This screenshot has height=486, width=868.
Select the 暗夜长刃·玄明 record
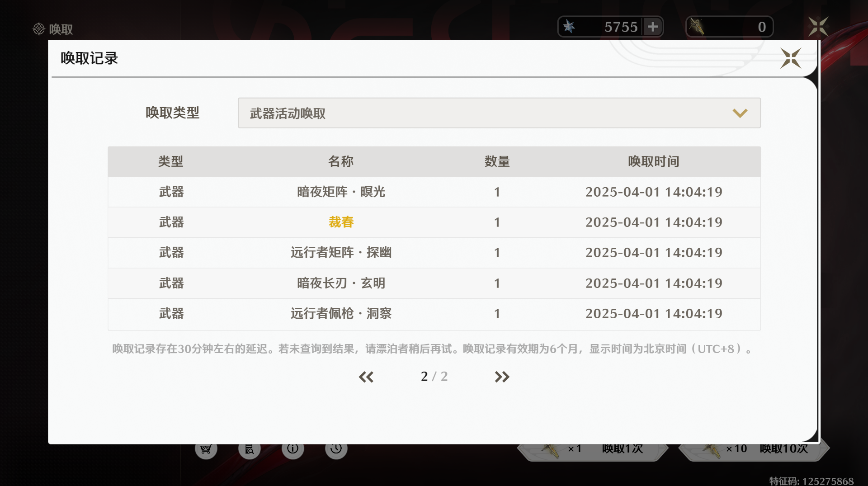434,283
